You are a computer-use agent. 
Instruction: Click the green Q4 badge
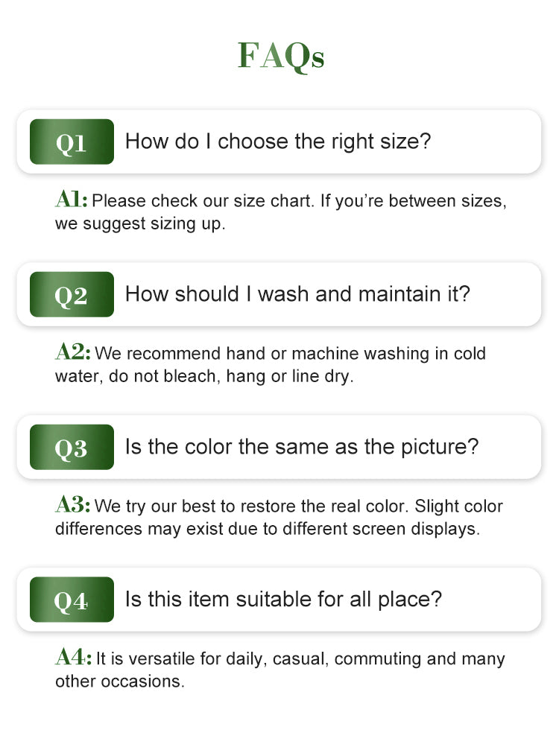click(x=72, y=600)
